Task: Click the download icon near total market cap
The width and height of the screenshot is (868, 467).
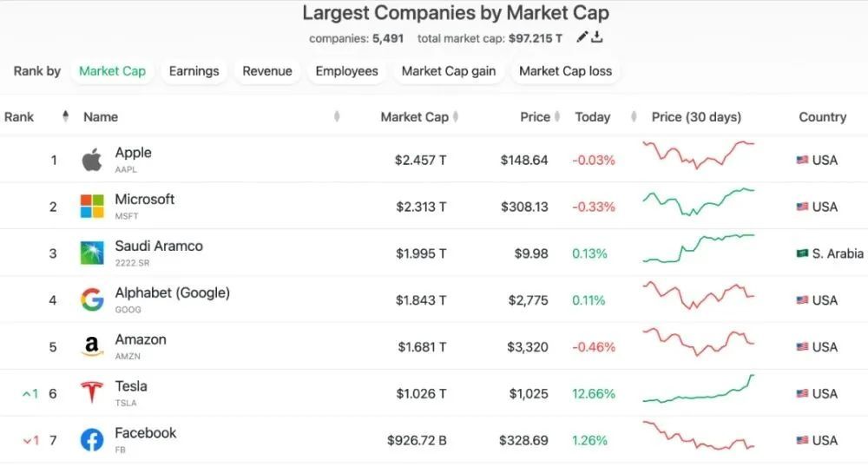Action: point(597,37)
